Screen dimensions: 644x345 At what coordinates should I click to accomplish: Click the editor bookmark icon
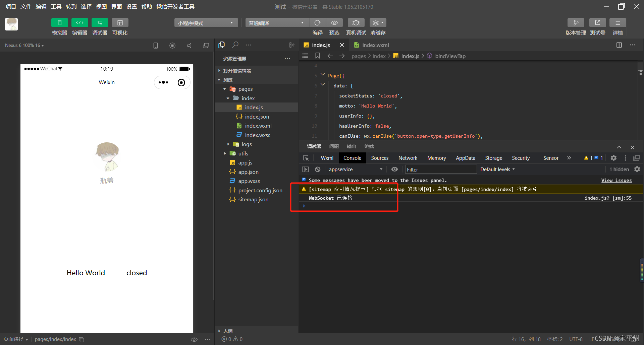tap(318, 56)
